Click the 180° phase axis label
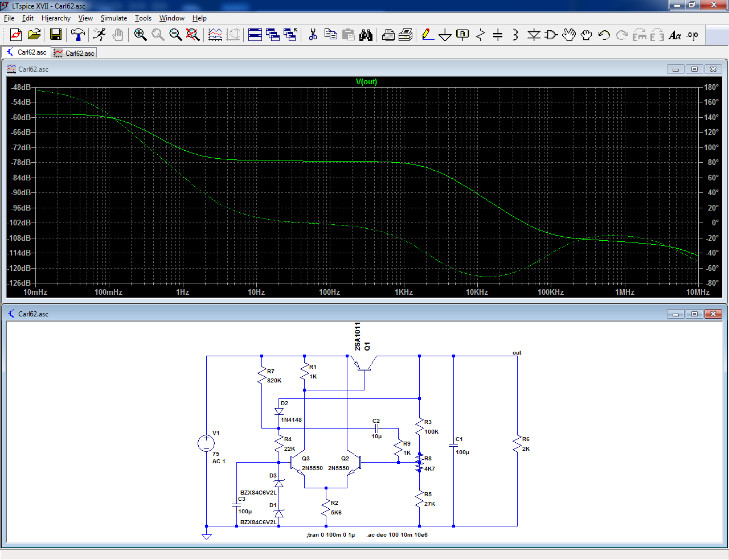The width and height of the screenshot is (729, 560). point(711,87)
